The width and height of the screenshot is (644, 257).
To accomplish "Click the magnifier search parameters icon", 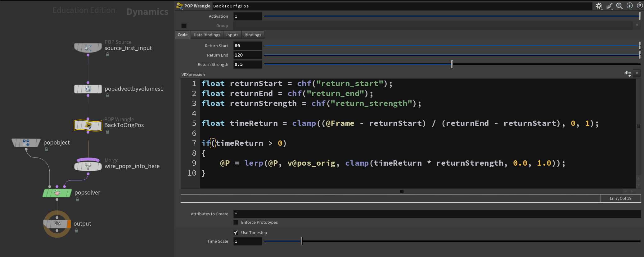I will click(x=619, y=6).
